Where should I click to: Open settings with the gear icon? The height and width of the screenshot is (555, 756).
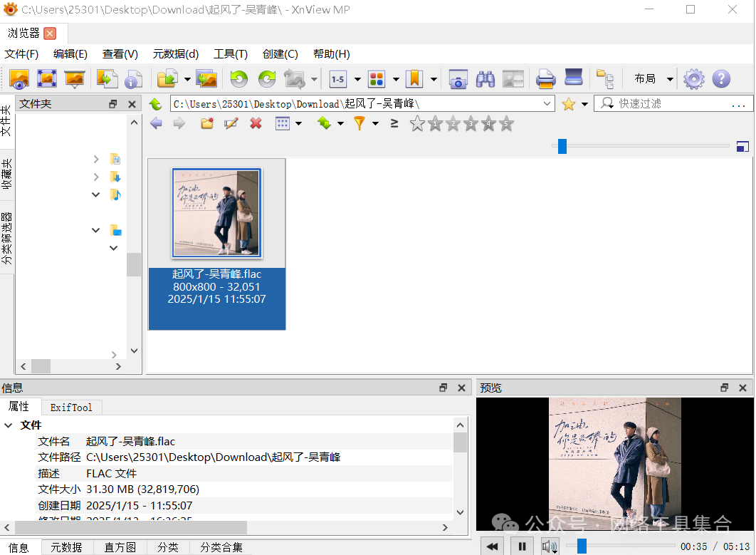pyautogui.click(x=693, y=79)
